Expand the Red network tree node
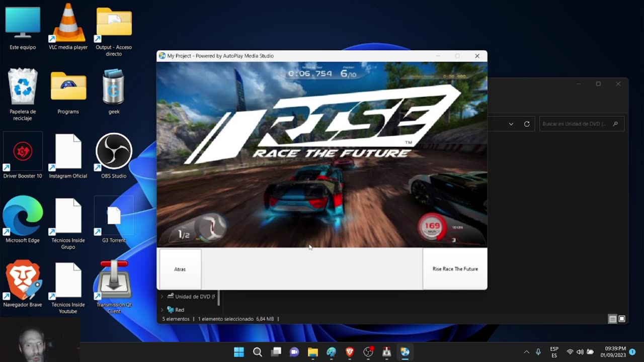 162,310
